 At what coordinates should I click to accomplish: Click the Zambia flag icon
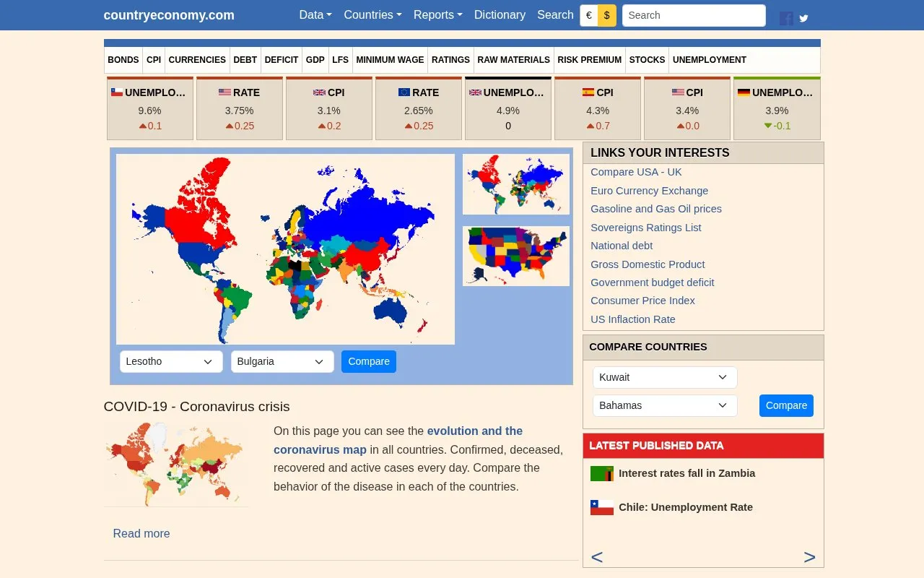(602, 474)
